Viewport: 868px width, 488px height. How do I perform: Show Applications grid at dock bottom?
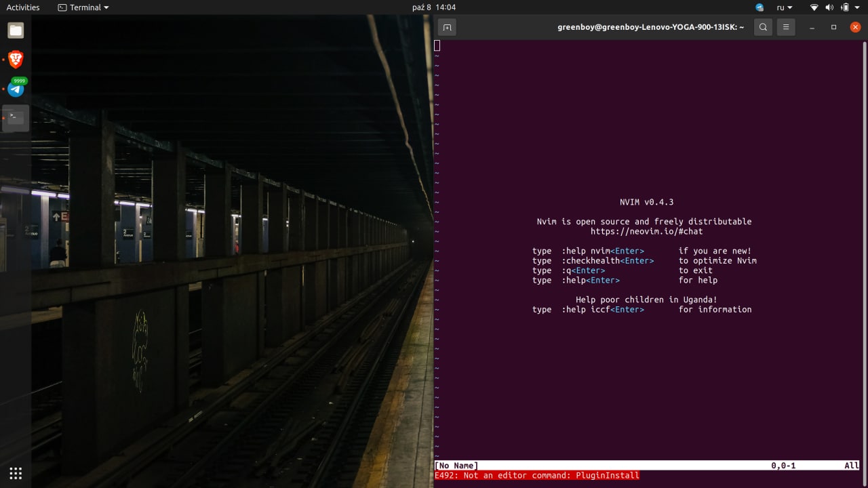[16, 473]
